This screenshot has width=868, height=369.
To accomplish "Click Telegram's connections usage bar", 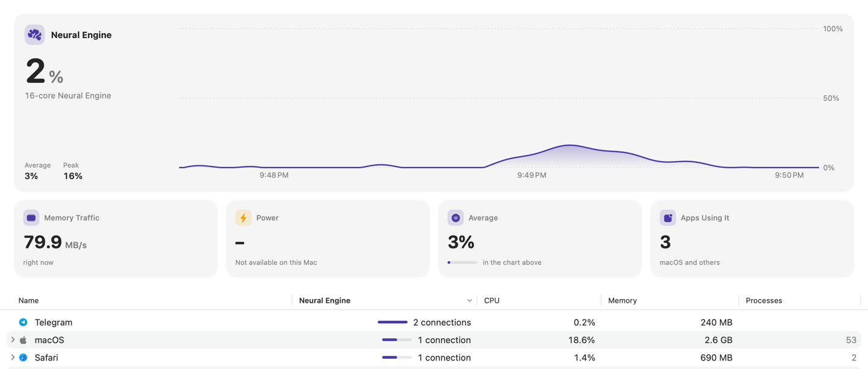I will (392, 323).
